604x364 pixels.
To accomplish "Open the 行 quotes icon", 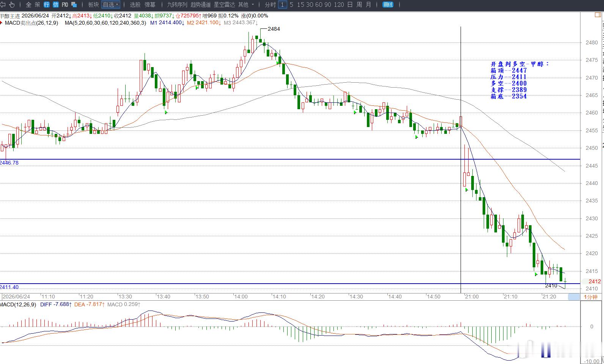I will pyautogui.click(x=47, y=5).
